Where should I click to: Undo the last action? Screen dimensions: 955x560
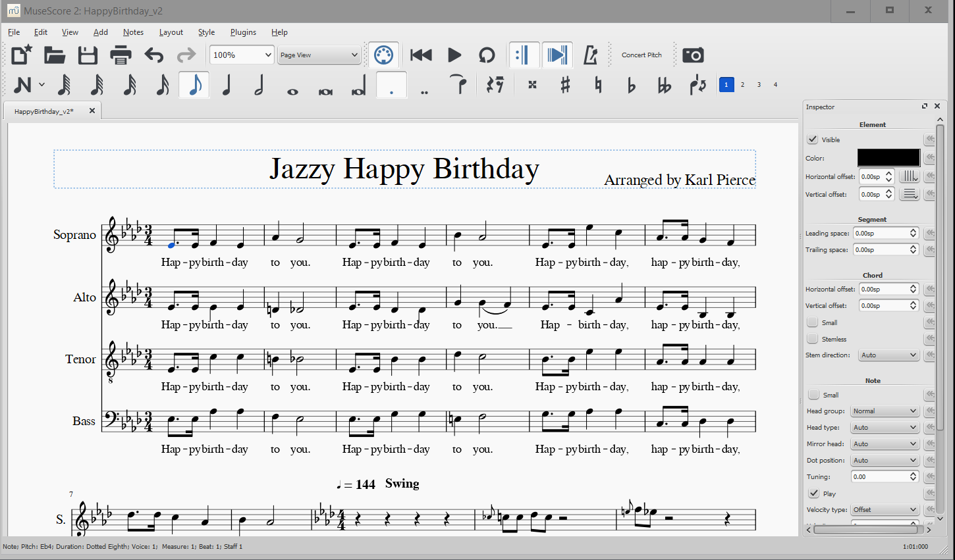pyautogui.click(x=153, y=55)
